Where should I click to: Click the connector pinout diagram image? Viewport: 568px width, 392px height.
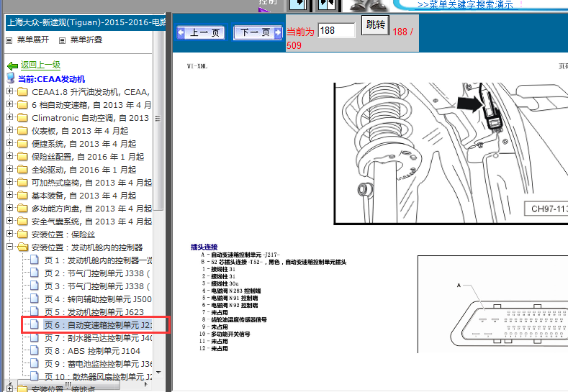(492, 304)
